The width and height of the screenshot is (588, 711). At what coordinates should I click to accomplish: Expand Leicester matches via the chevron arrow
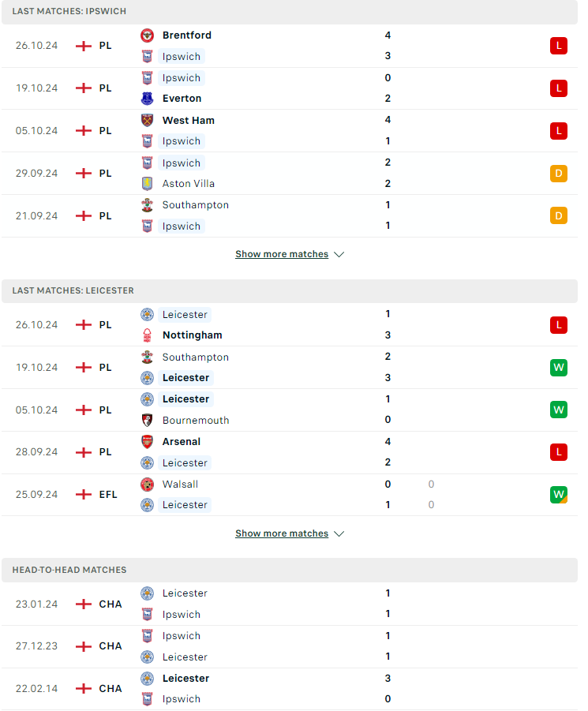[339, 533]
